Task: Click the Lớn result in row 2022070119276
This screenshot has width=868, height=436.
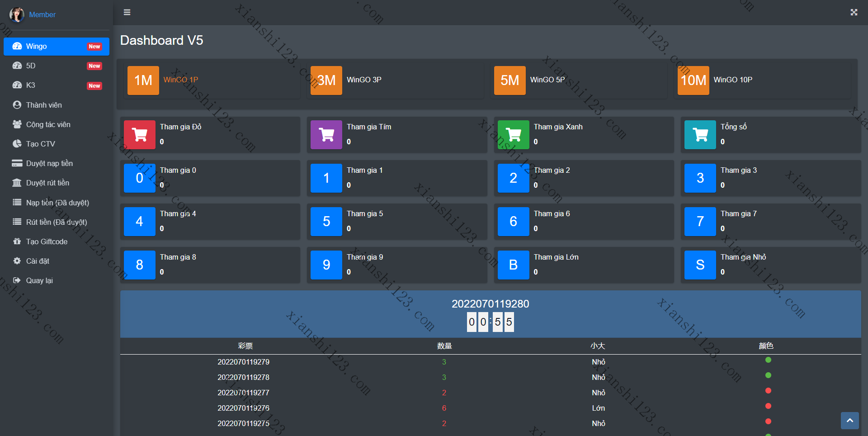Action: pos(599,408)
